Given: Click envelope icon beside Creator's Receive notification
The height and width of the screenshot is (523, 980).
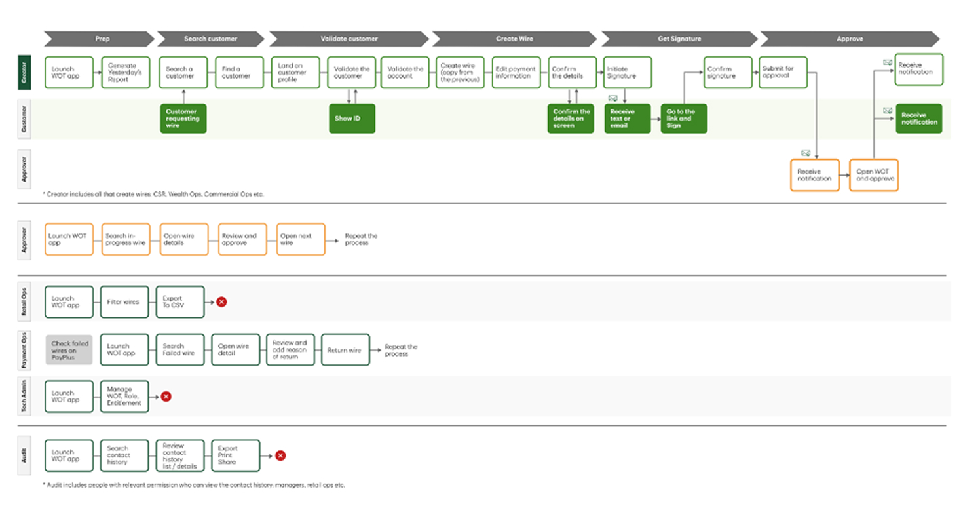Looking at the screenshot, I should point(888,62).
